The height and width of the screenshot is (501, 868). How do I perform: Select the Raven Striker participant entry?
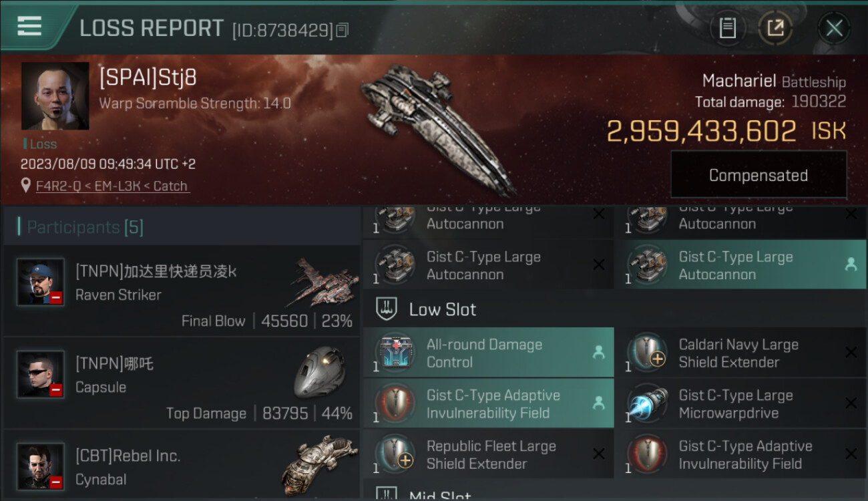coord(182,291)
